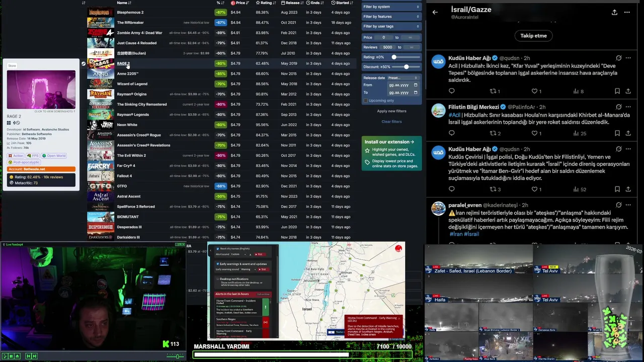Click red Southern Negev siren alert icon
Screen dimensions: 644x362
pos(265,321)
